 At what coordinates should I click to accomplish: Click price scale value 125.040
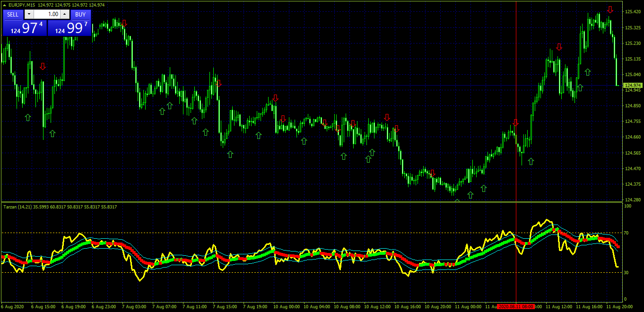click(x=632, y=74)
